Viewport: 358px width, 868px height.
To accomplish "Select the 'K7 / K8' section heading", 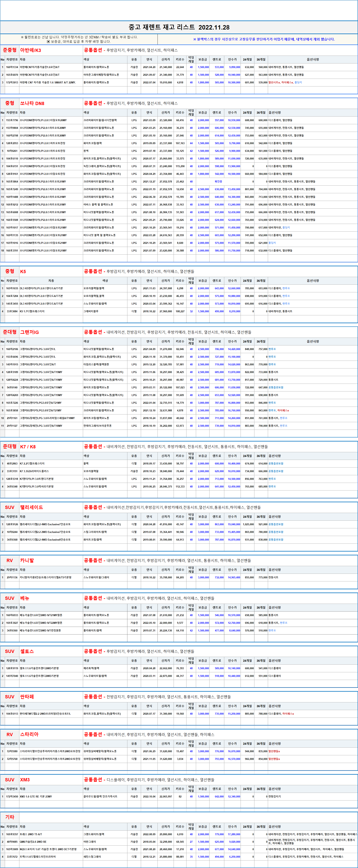I will click(28, 447).
